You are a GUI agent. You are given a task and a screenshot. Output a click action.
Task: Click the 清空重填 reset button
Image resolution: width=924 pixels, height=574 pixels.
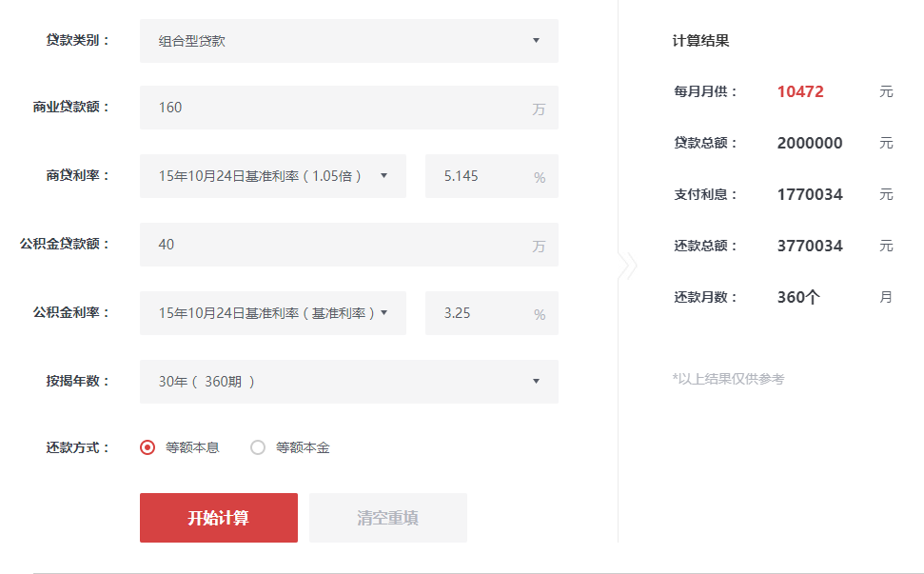(x=387, y=518)
